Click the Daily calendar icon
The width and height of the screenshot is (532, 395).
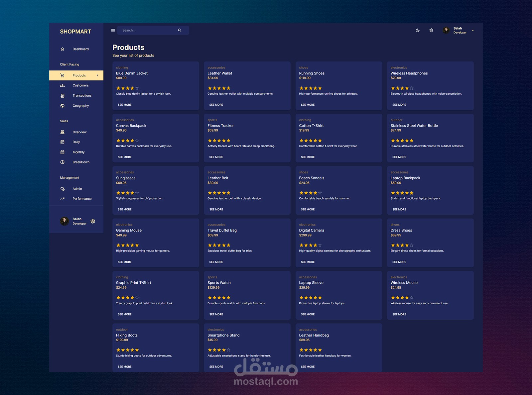[63, 142]
